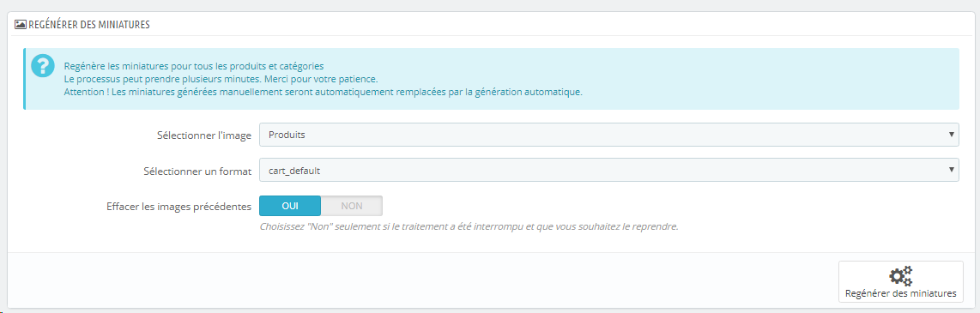980x313 pixels.
Task: Click the Regénérer des miniatures panel heading
Action: 88,24
